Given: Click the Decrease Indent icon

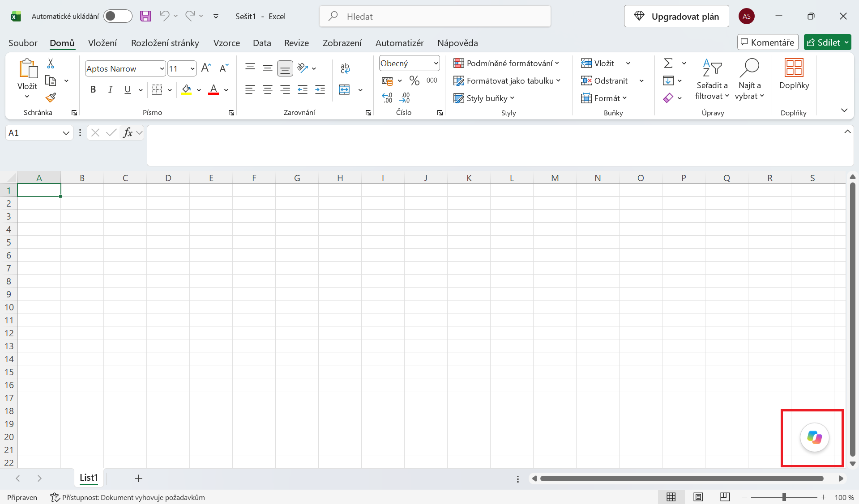Looking at the screenshot, I should [x=303, y=90].
